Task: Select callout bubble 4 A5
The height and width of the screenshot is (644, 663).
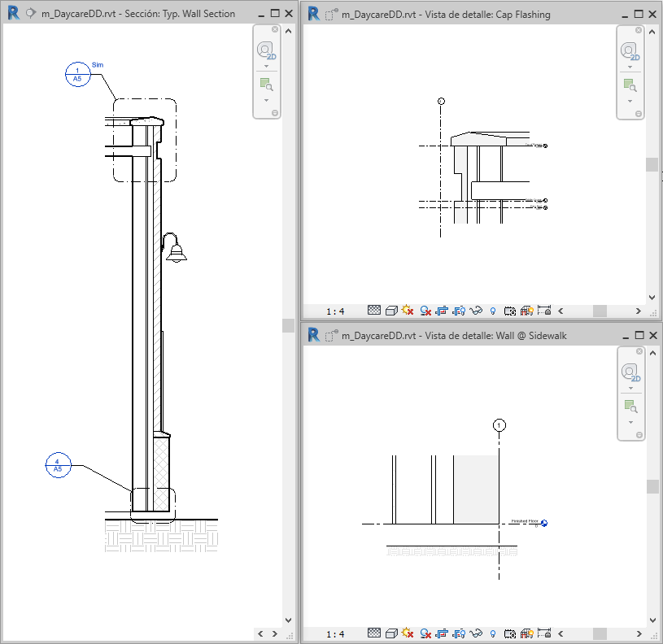Action: point(58,465)
